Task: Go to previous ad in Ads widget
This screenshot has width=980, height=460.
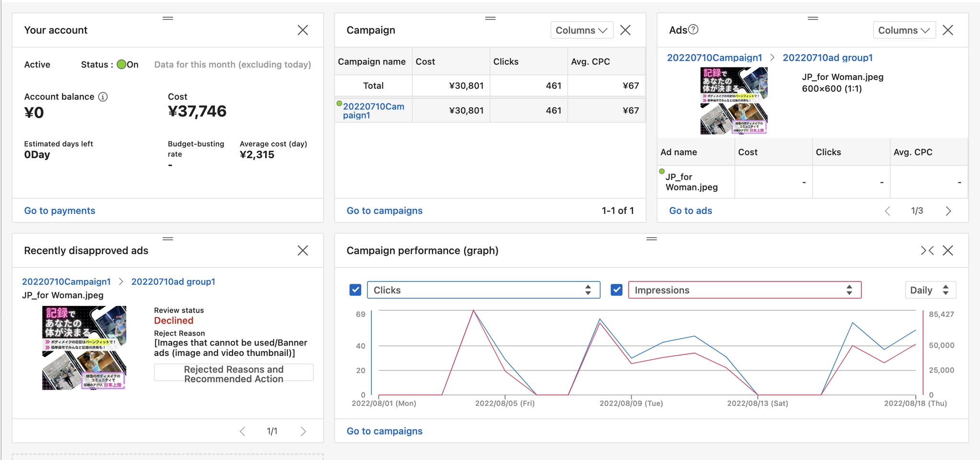Action: (x=887, y=211)
